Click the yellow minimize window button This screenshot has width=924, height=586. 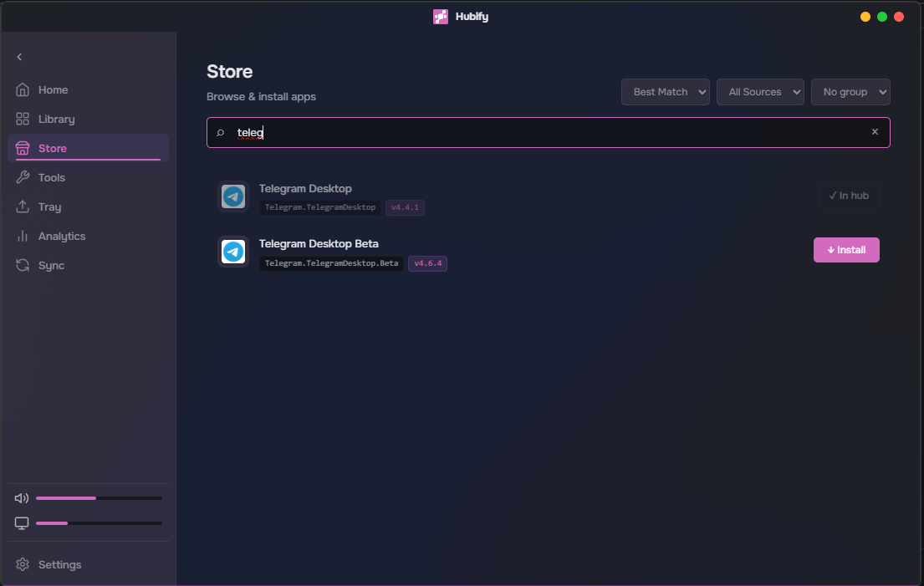(x=865, y=17)
